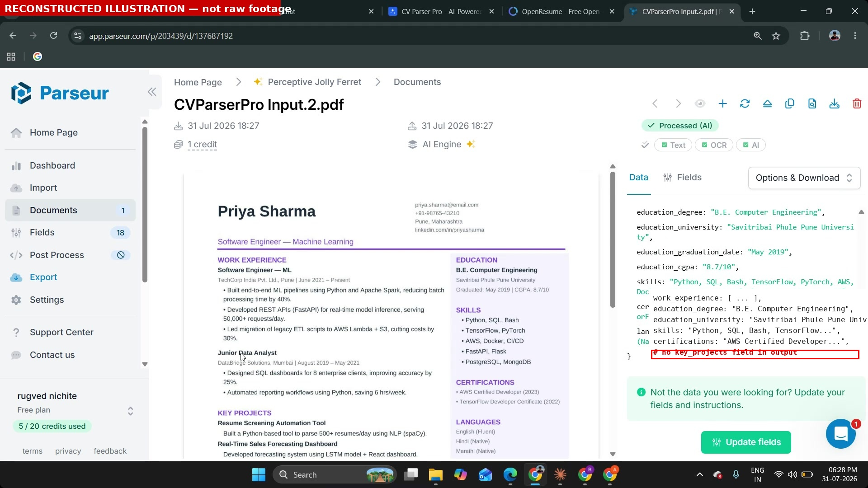The height and width of the screenshot is (488, 868).
Task: Click the sidebar scroll down arrow
Action: coord(145,364)
